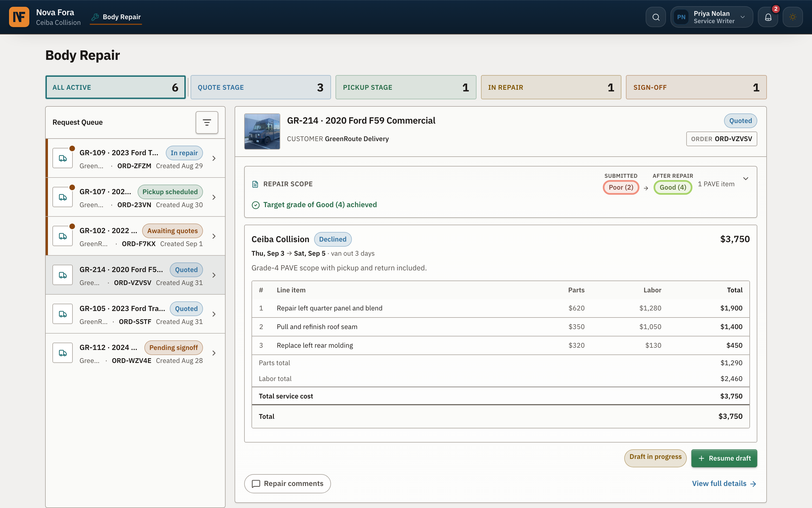Select the Sign-Off stage tab

click(696, 87)
